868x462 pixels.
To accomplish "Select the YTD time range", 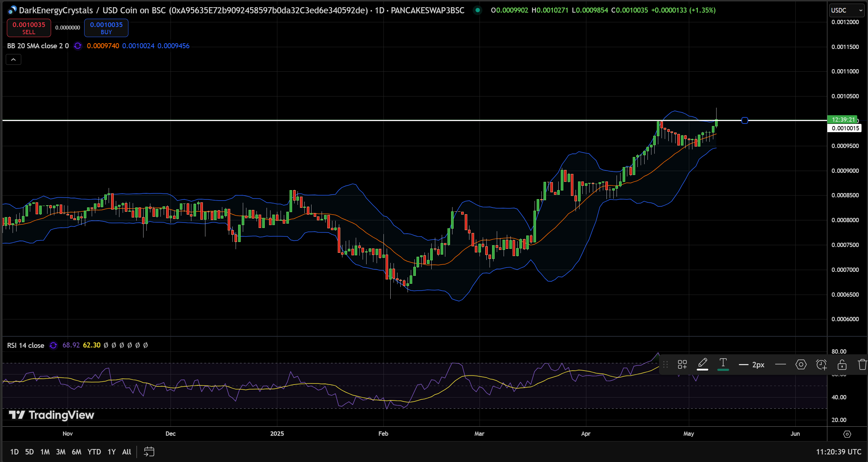I will [94, 452].
